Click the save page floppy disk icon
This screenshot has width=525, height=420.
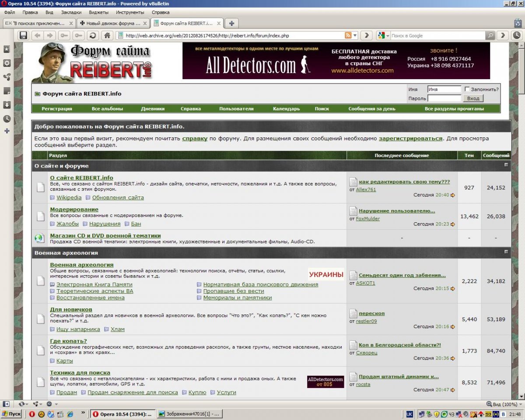24,35
